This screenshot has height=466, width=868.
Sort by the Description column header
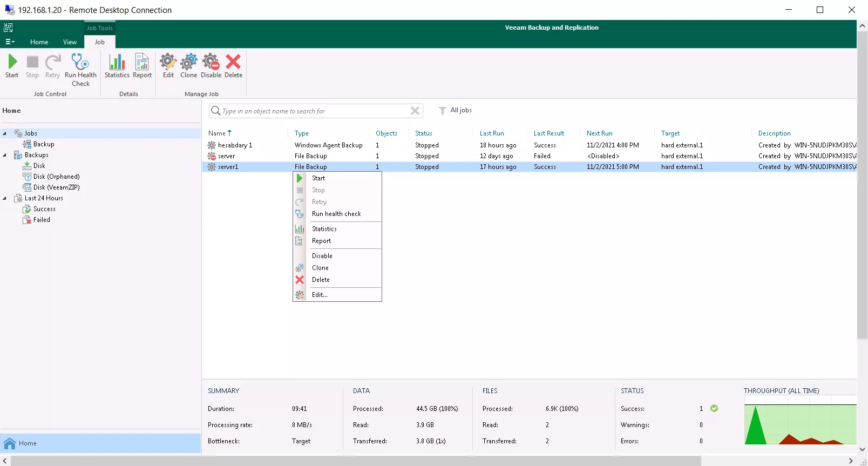(x=774, y=133)
